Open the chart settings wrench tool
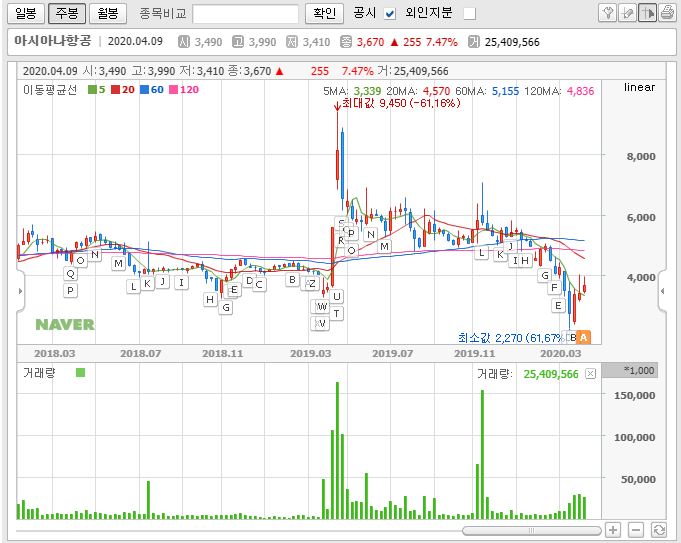The image size is (681, 543). (608, 13)
